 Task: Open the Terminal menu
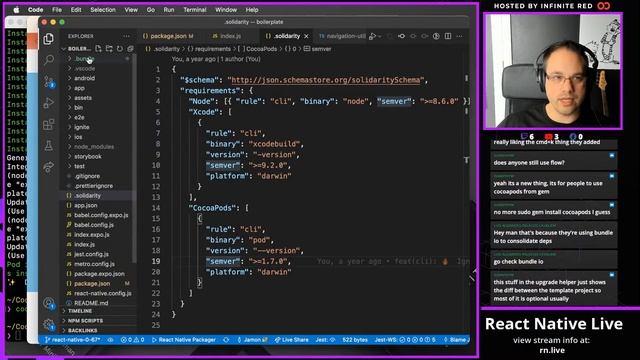point(195,10)
